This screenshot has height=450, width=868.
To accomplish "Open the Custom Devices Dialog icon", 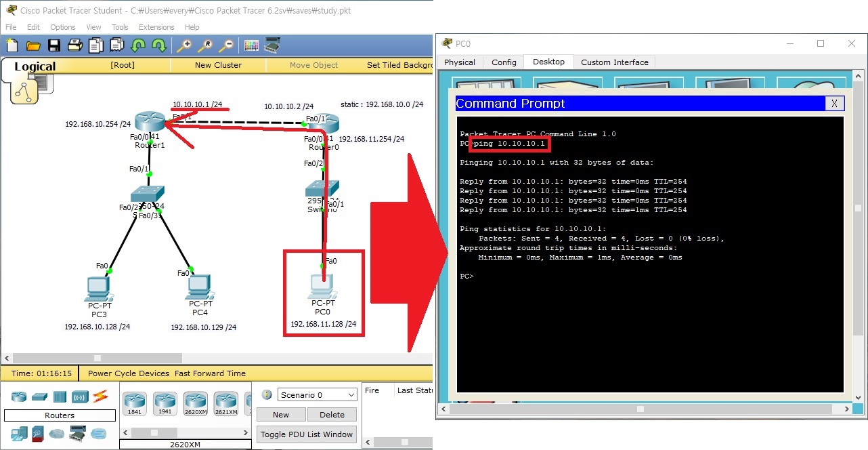I will tap(272, 45).
